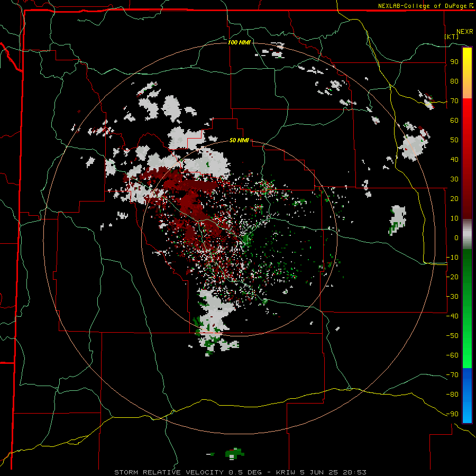Click the -50 value on the velocity scale

tap(452, 335)
